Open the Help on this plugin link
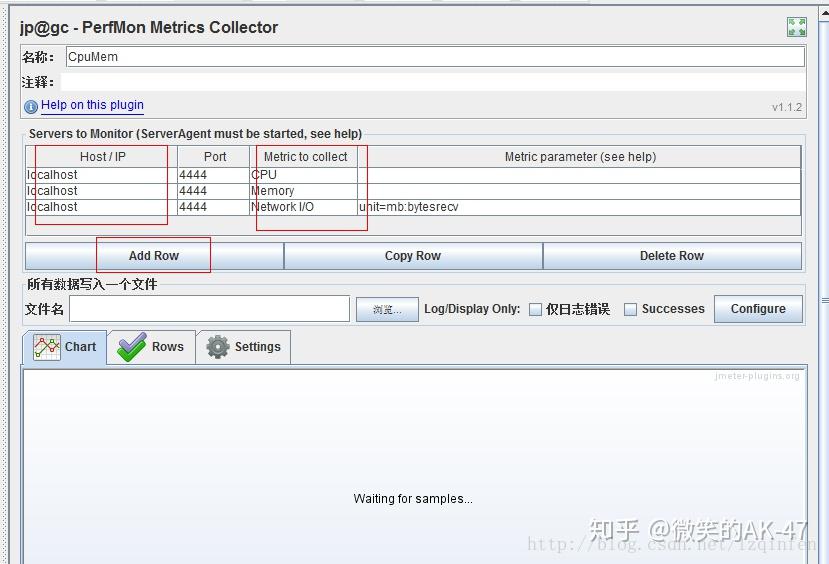 click(92, 105)
